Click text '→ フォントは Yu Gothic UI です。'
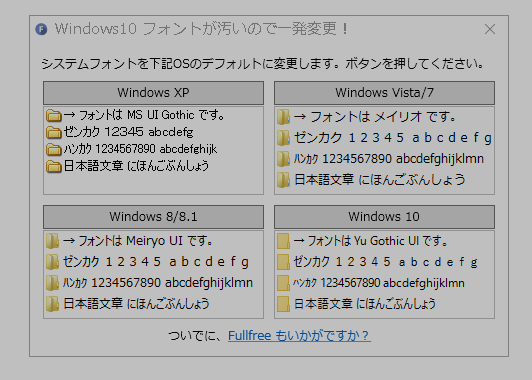 370,241
